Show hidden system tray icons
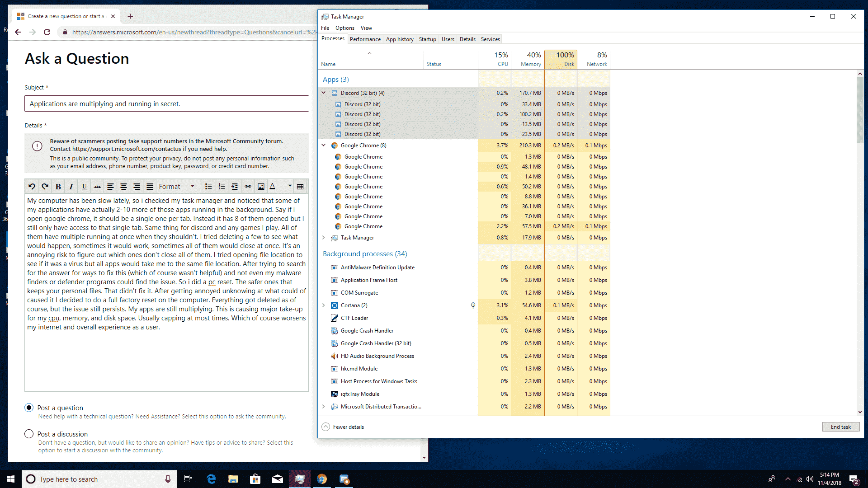The width and height of the screenshot is (868, 488). [788, 479]
